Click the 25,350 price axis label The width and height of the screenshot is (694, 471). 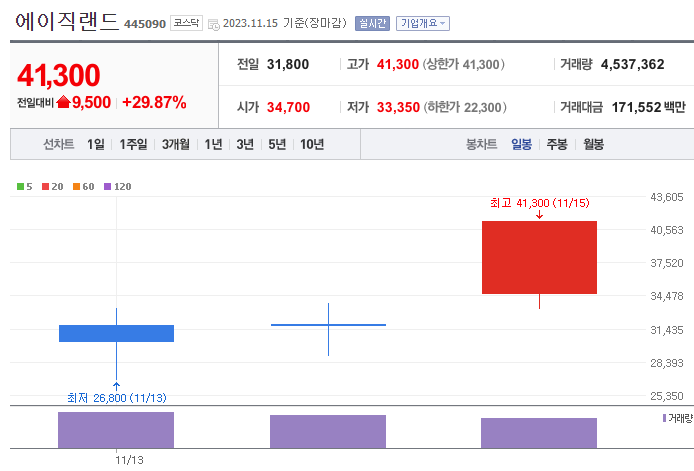pyautogui.click(x=667, y=396)
